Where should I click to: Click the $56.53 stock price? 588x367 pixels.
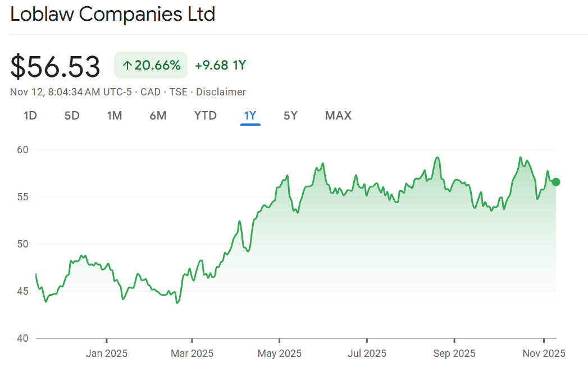[55, 66]
